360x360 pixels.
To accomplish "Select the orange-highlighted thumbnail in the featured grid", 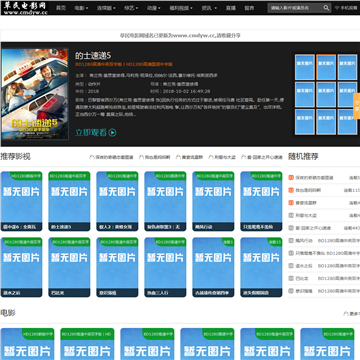I will pyautogui.click(x=326, y=67).
